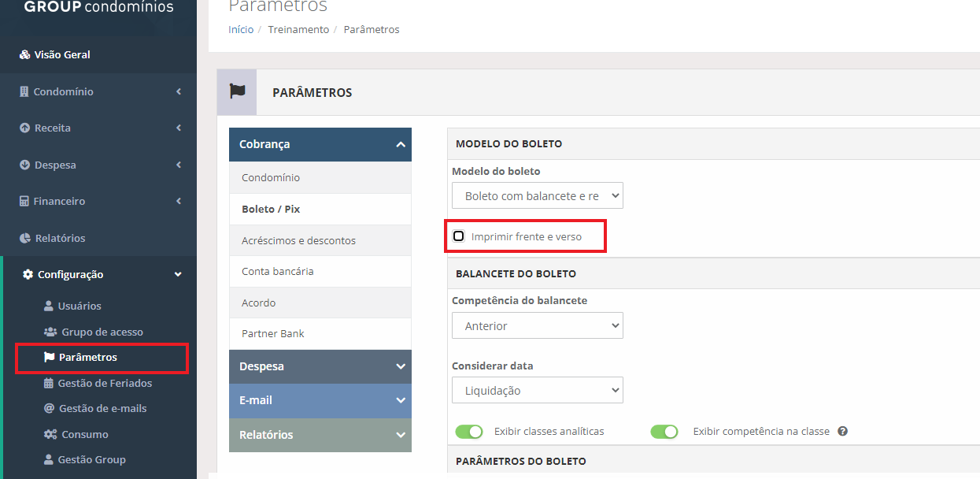Click the Gestão de Feriados calendar icon

(49, 383)
